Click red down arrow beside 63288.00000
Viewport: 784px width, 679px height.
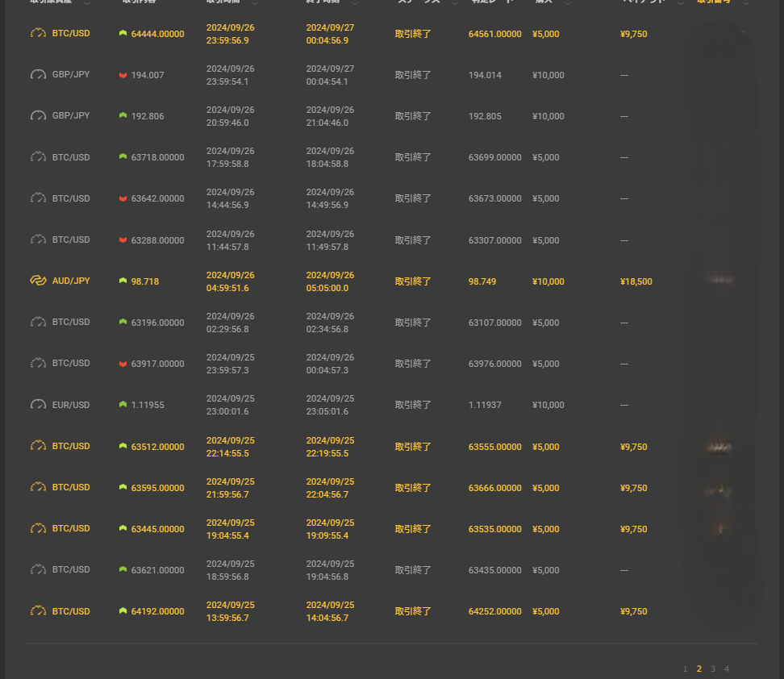coord(123,240)
